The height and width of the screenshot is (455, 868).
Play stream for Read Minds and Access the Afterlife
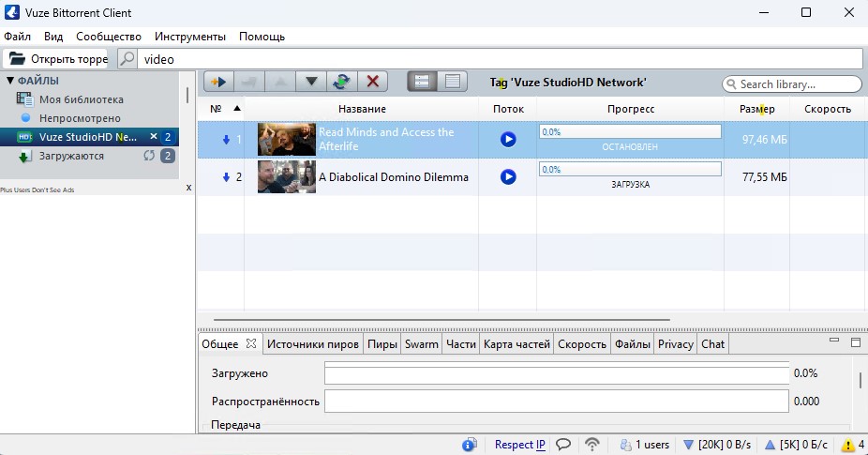point(508,139)
